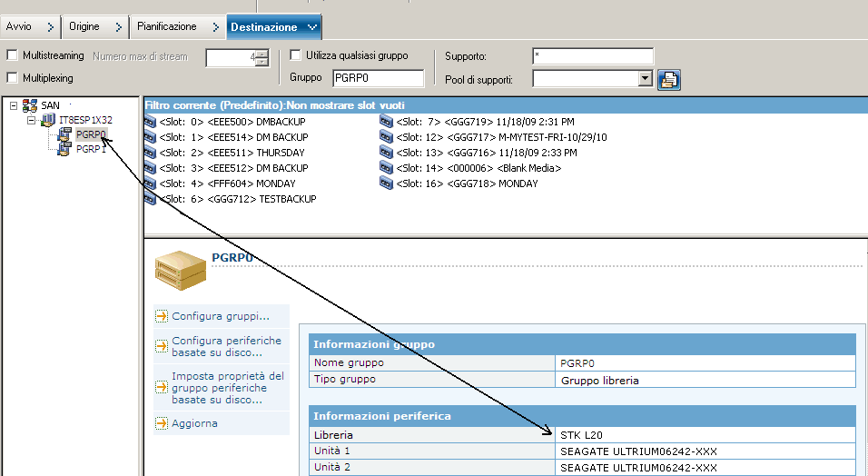Increase the max stream number spinner
The image size is (868, 476).
tap(263, 54)
